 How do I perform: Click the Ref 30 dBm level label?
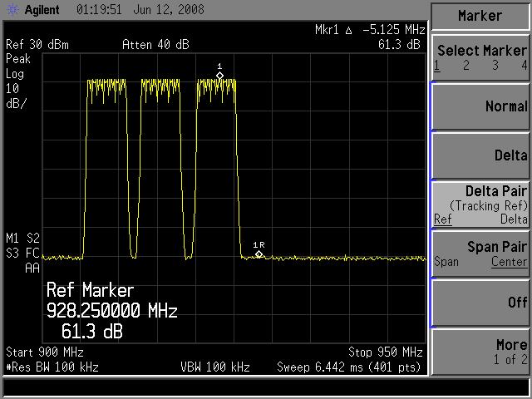pyautogui.click(x=39, y=45)
